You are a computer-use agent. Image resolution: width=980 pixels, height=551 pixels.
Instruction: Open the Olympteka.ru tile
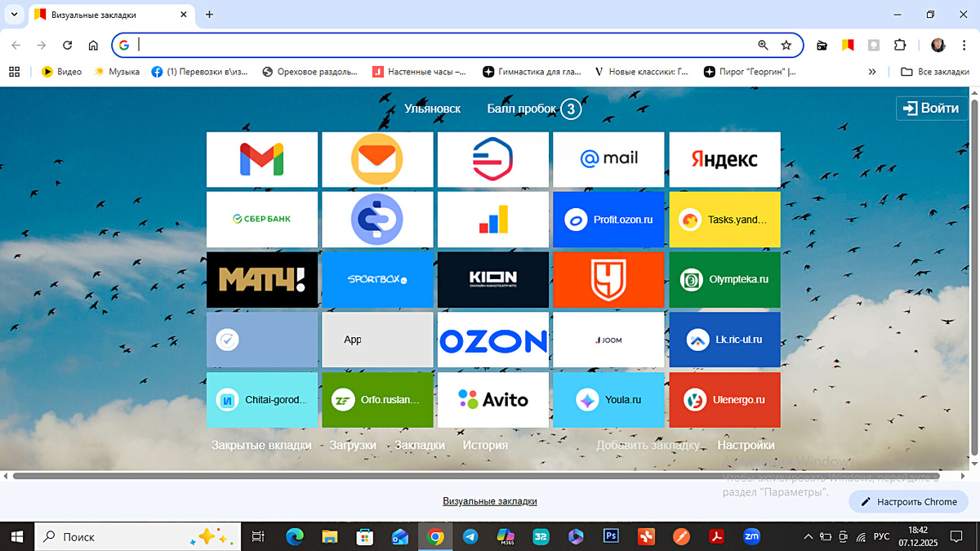(x=724, y=280)
